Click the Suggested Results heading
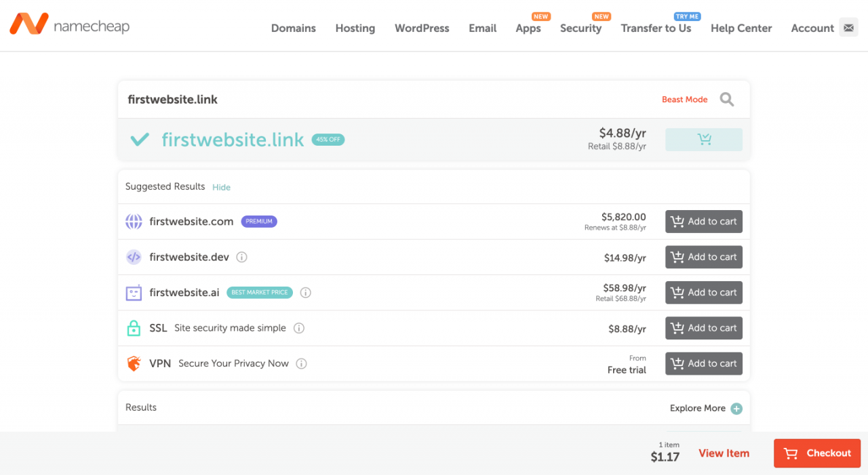Image resolution: width=868 pixels, height=475 pixels. click(165, 186)
